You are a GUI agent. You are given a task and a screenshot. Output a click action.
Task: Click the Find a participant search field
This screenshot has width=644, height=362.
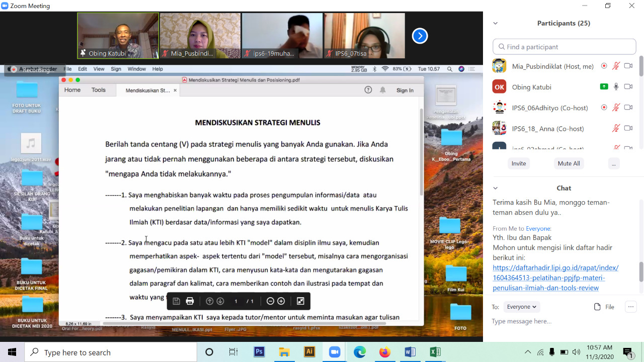[565, 47]
